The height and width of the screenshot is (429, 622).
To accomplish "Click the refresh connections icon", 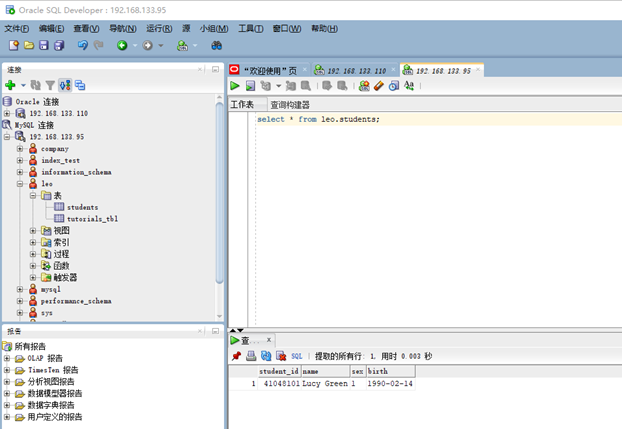I will coord(36,85).
